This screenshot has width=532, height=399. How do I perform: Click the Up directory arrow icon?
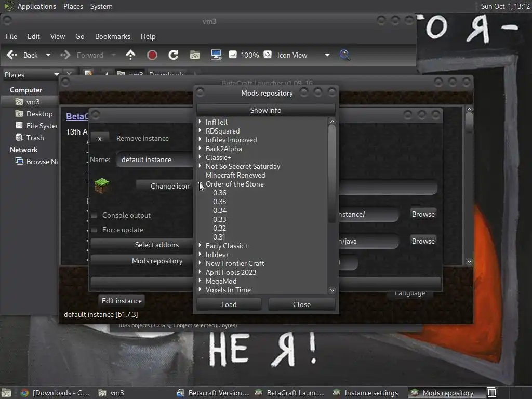(130, 55)
